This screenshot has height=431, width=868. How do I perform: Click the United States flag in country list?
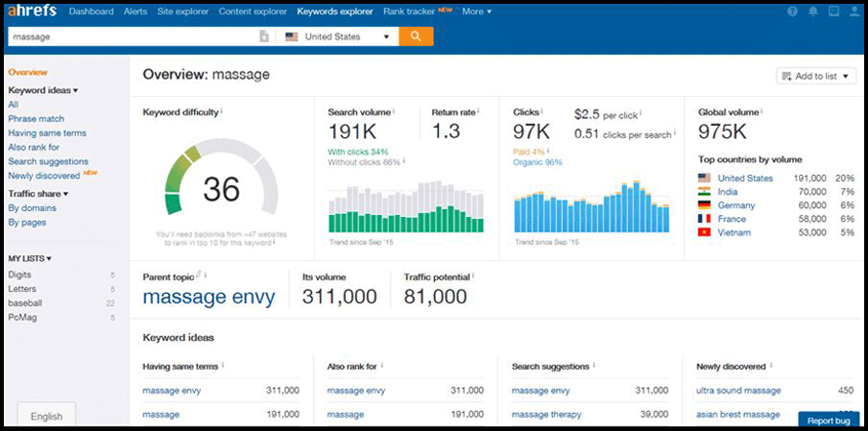coord(704,179)
